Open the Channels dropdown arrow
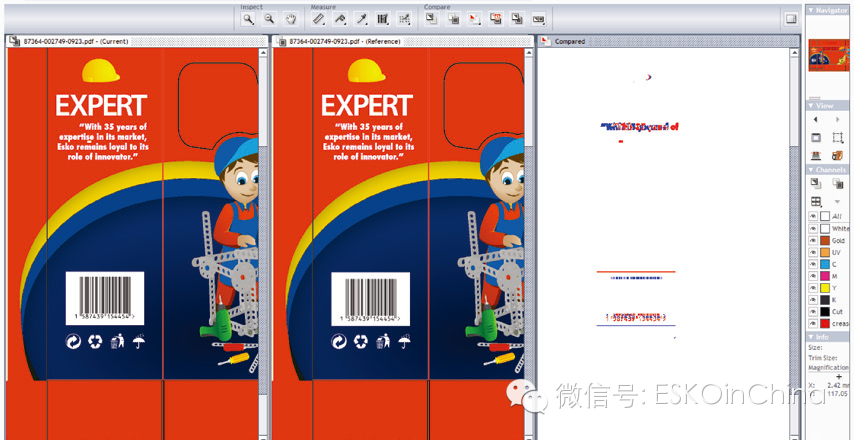The width and height of the screenshot is (854, 440). (x=838, y=202)
